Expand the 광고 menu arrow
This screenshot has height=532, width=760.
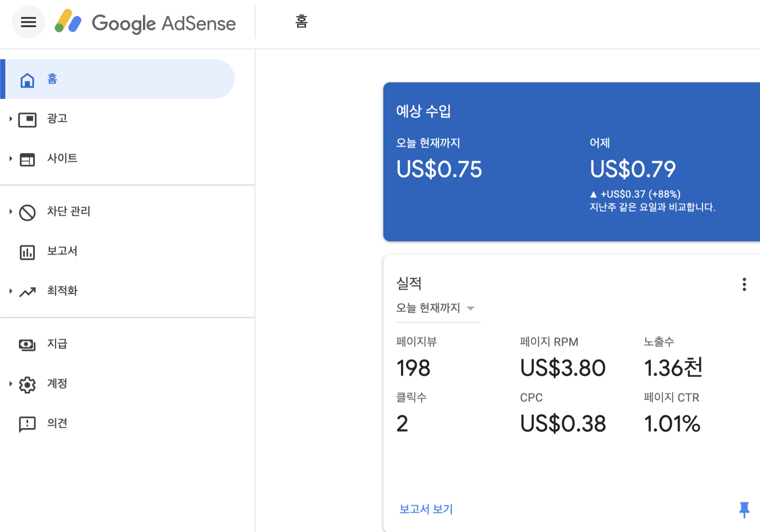pos(11,119)
